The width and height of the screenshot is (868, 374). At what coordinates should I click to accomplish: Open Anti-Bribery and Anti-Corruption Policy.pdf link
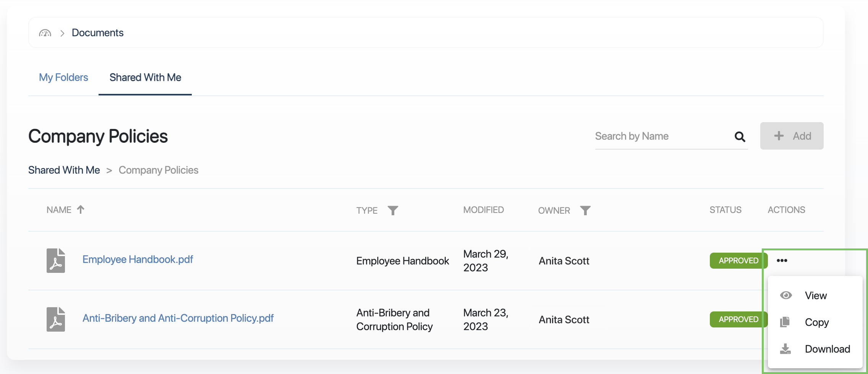[178, 318]
